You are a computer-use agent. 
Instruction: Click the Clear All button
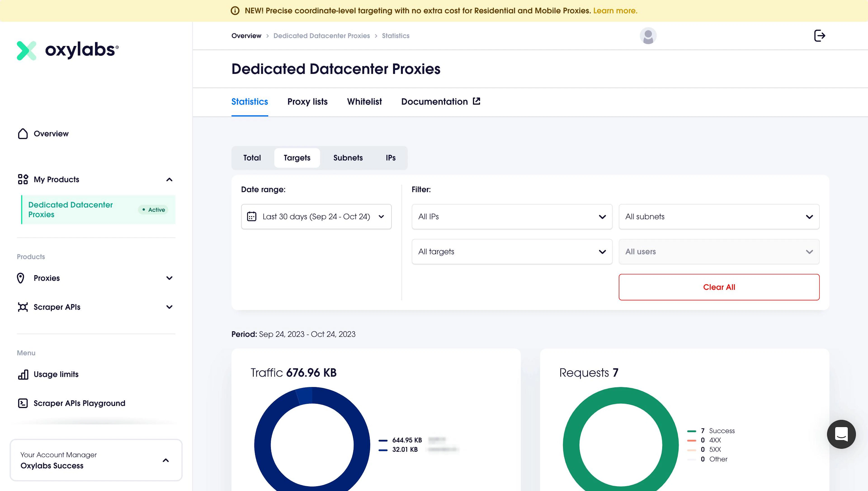(x=719, y=287)
